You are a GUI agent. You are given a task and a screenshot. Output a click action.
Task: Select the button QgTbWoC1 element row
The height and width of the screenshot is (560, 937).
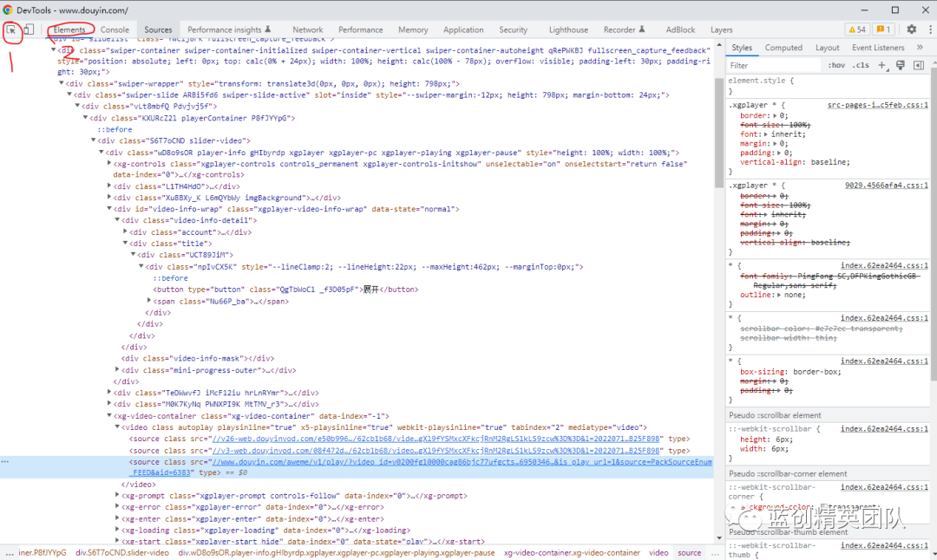(285, 290)
